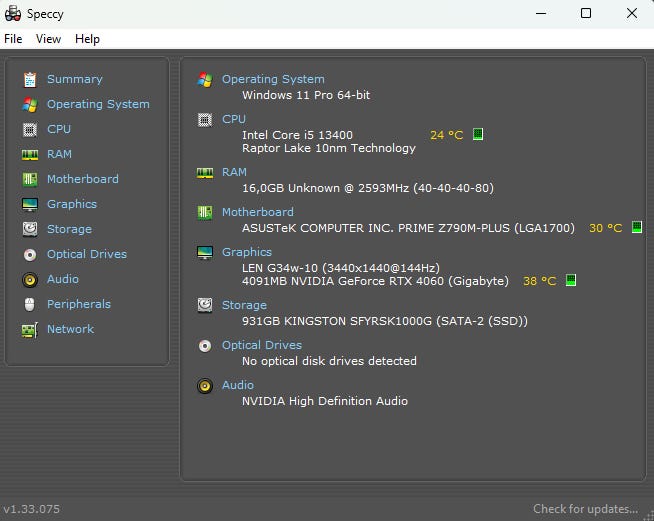Open Optical Drives section in sidebar
The height and width of the screenshot is (521, 654).
(87, 254)
